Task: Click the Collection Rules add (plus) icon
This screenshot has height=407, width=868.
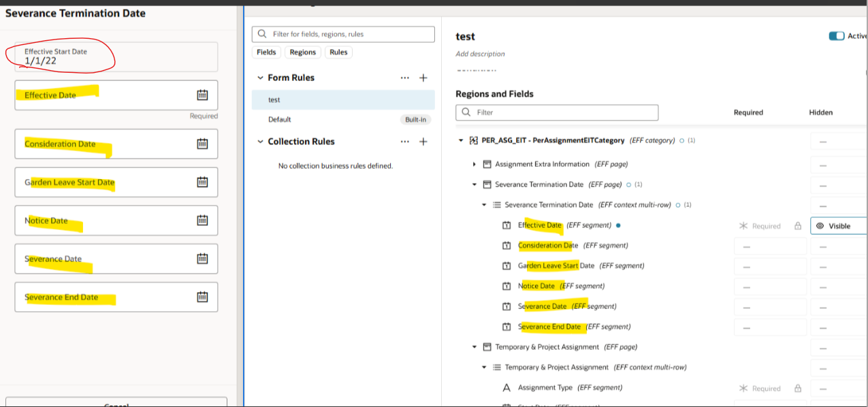Action: pos(423,142)
